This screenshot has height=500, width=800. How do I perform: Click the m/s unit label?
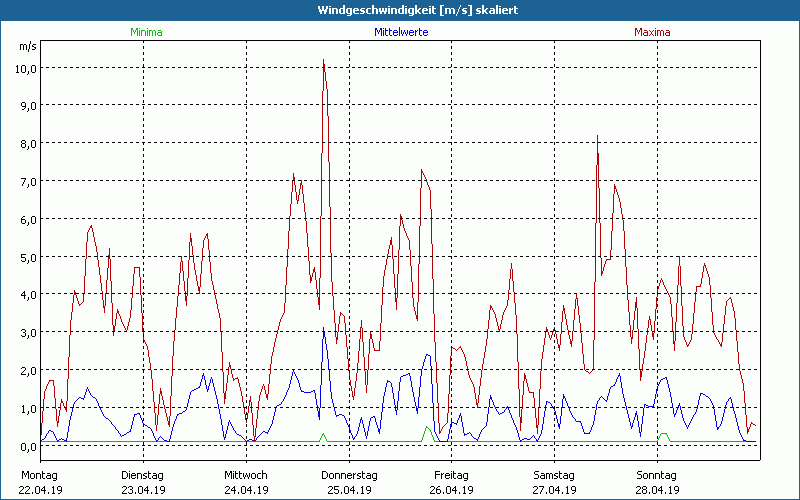pyautogui.click(x=27, y=47)
